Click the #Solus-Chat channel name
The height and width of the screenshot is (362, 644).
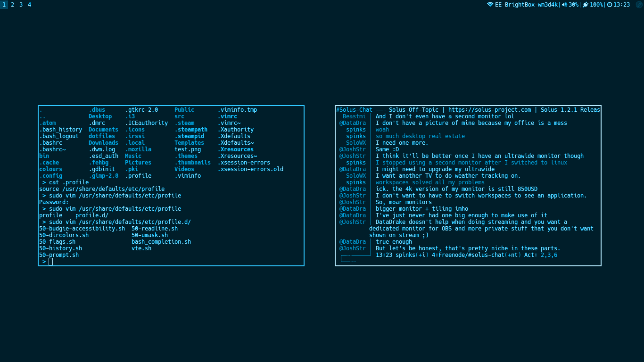pyautogui.click(x=354, y=110)
